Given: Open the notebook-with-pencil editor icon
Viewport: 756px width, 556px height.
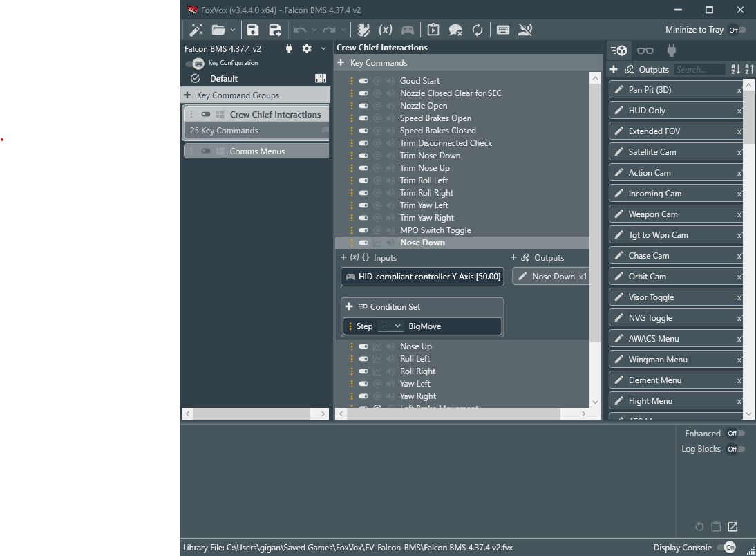Looking at the screenshot, I should click(x=363, y=30).
